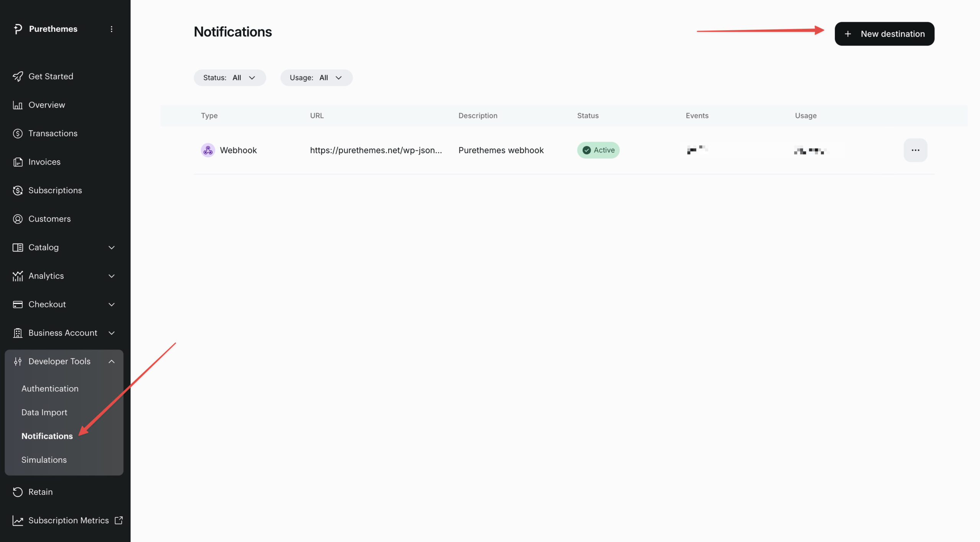Click the Retain circular arrow icon
This screenshot has width=980, height=542.
click(18, 492)
